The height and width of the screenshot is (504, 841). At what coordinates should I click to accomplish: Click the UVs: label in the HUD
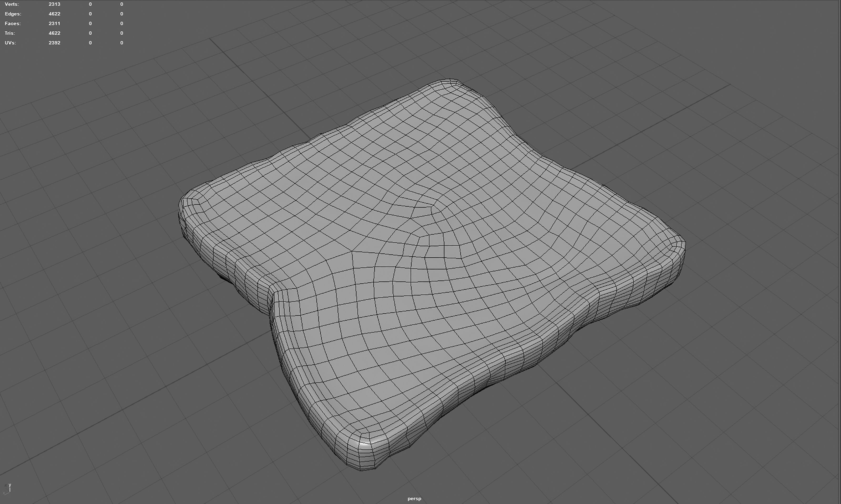(x=10, y=43)
